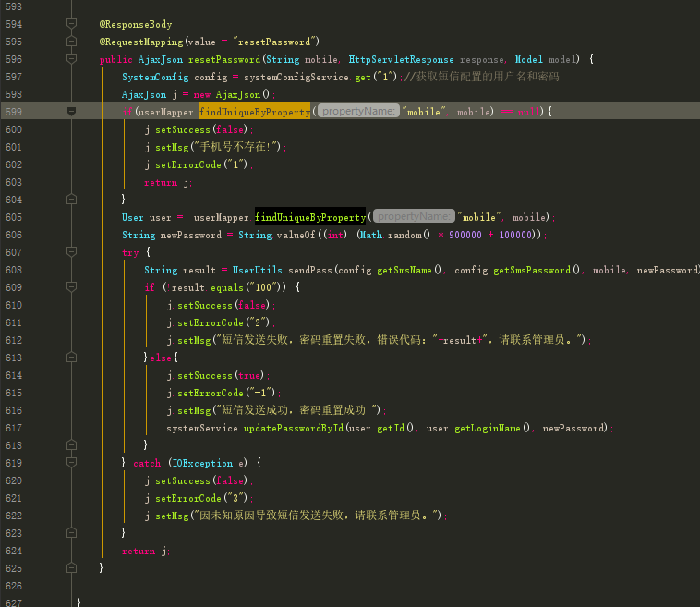This screenshot has width=700, height=607.
Task: Click the resetPassword method name on line 596
Action: [224, 59]
